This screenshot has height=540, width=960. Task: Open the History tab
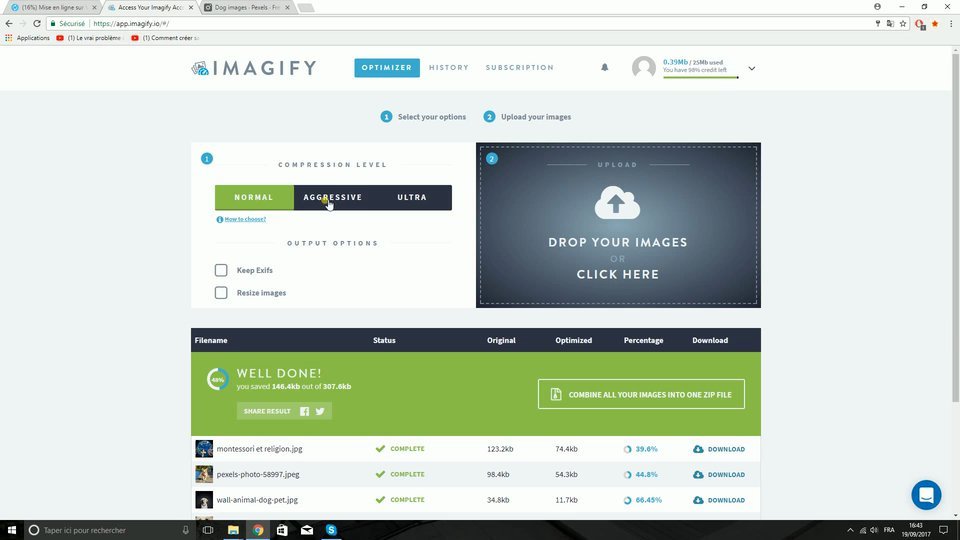pyautogui.click(x=449, y=67)
